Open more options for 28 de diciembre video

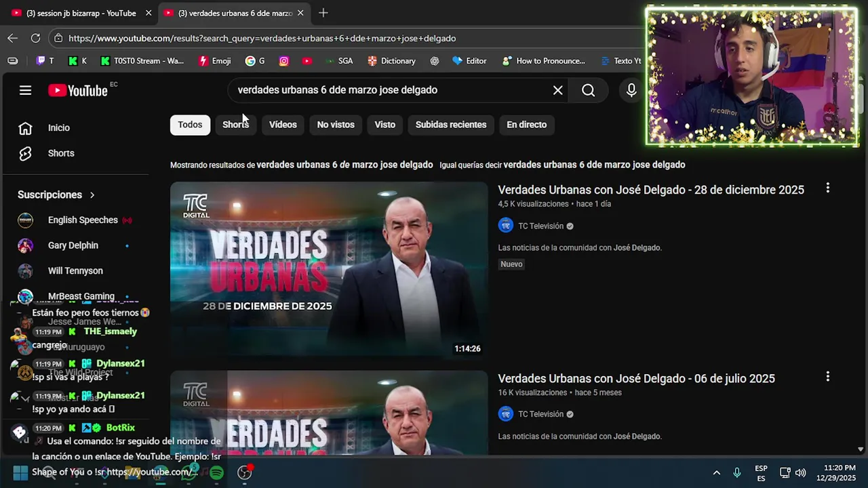pos(827,188)
